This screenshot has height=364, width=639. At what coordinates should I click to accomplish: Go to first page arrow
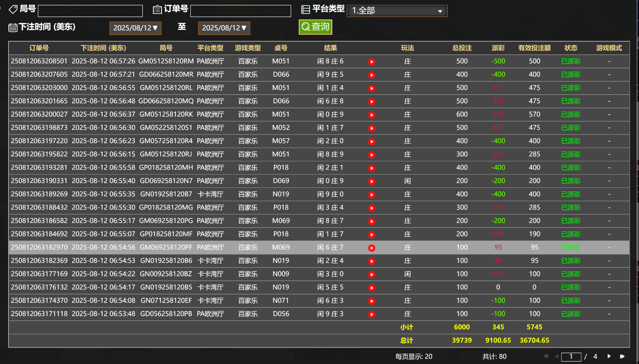click(x=546, y=356)
